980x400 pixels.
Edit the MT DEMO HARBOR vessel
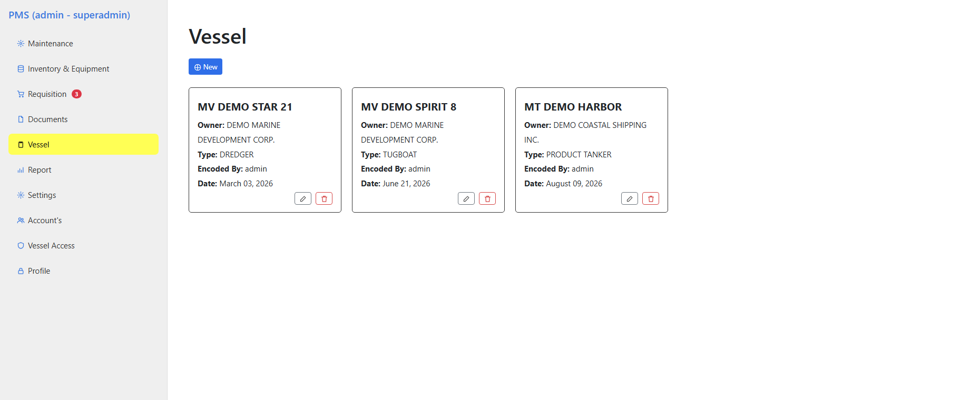click(x=630, y=198)
